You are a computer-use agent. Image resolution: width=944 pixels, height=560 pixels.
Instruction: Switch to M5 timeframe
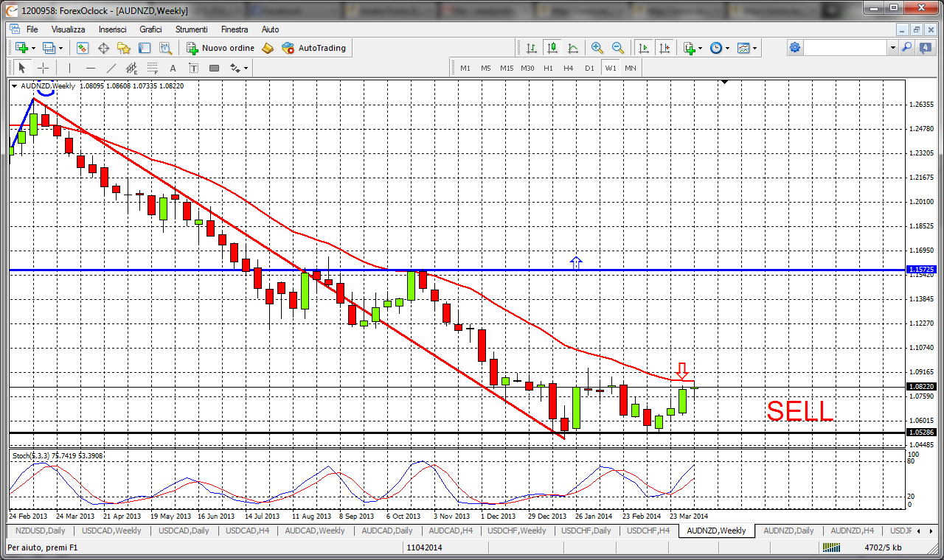[x=485, y=68]
